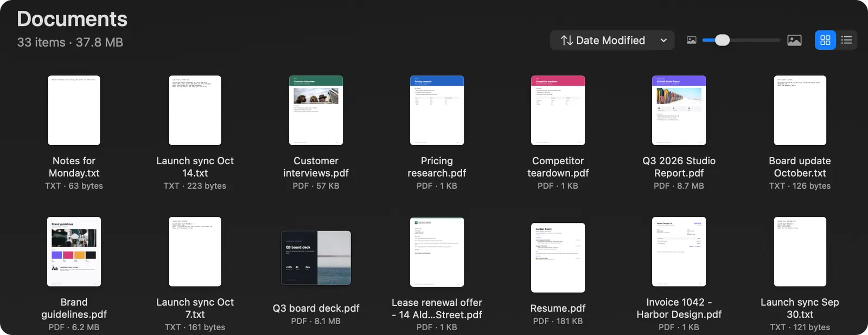868x335 pixels.
Task: Click the 'Invoice 1042 - Harbor Design.pdf' file name
Action: (x=679, y=308)
